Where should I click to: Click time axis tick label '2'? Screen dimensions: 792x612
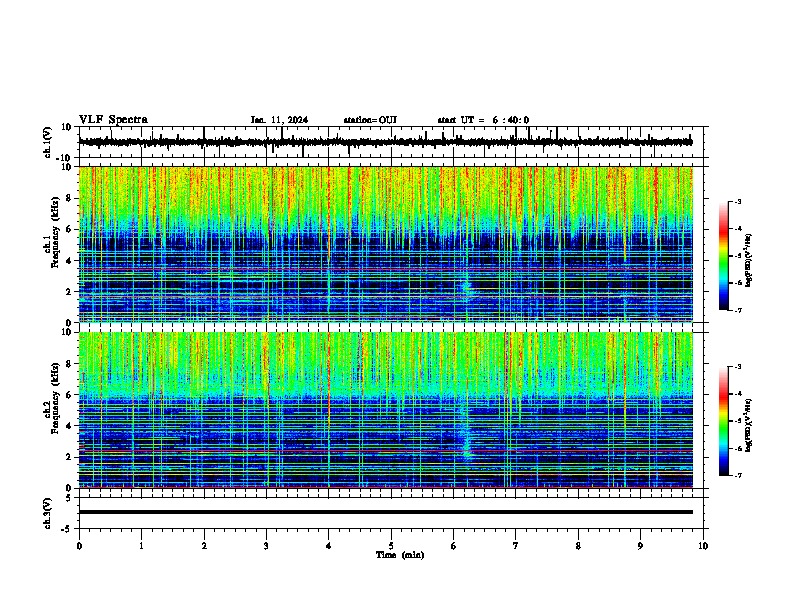coord(204,546)
